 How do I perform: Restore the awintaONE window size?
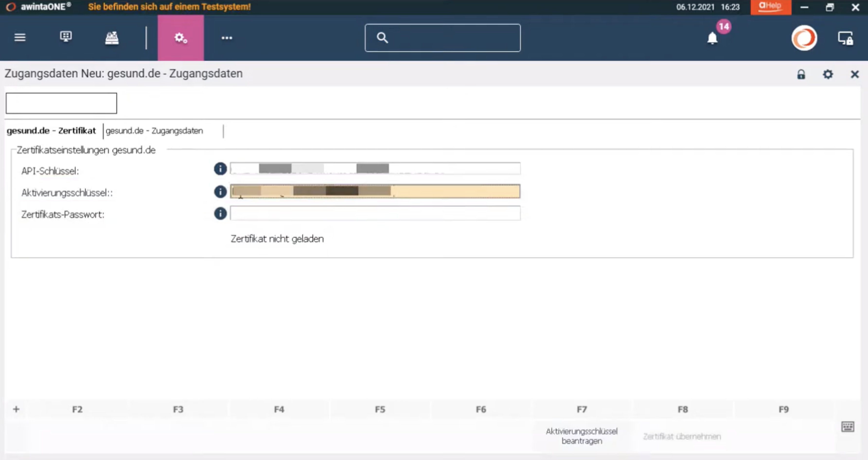click(830, 7)
